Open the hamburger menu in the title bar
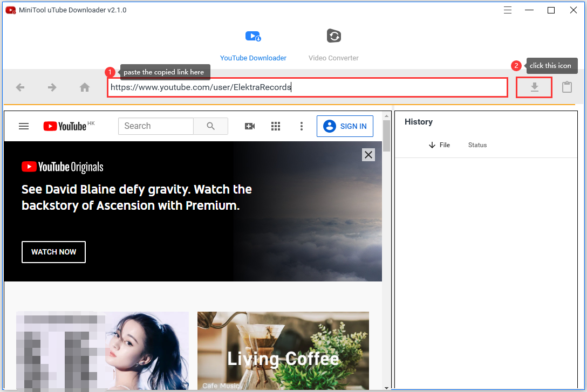This screenshot has width=587, height=392. pyautogui.click(x=507, y=10)
